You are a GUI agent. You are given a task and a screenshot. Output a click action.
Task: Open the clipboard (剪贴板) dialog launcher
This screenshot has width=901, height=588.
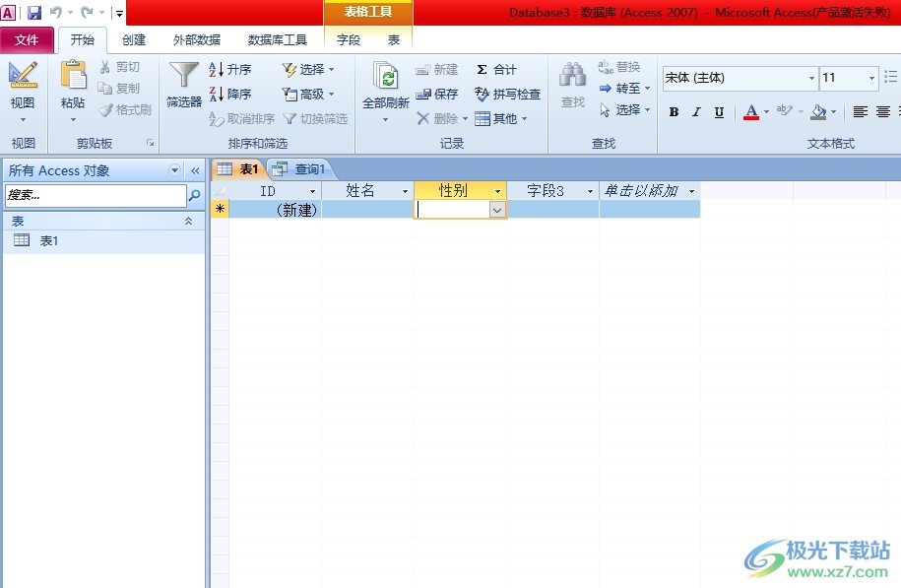click(150, 143)
